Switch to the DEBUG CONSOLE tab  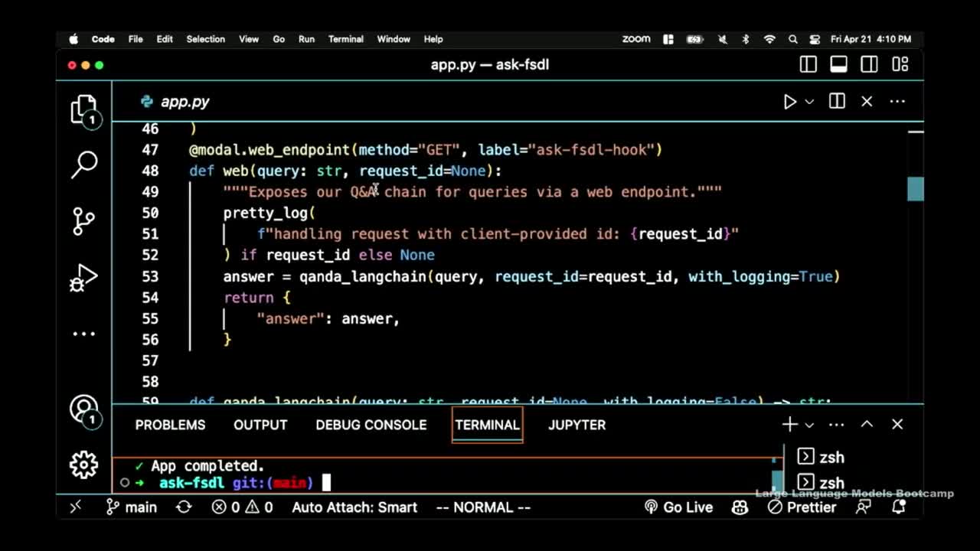(371, 425)
